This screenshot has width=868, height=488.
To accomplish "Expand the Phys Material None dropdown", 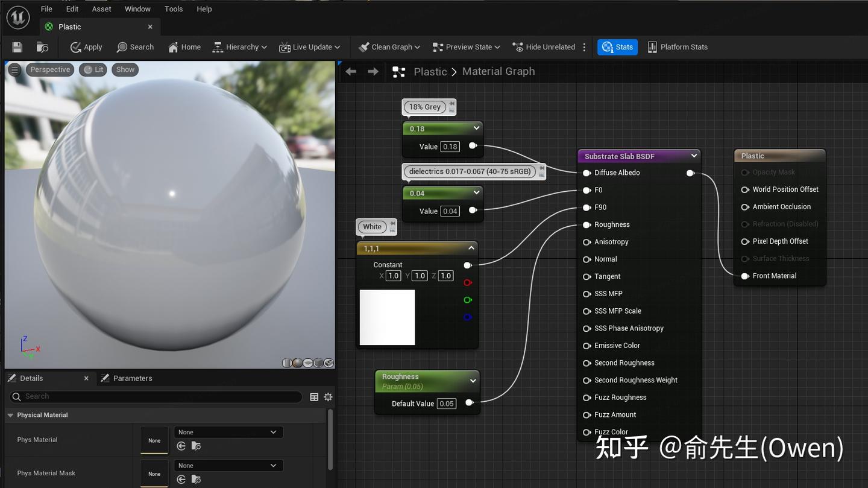I will tap(228, 432).
